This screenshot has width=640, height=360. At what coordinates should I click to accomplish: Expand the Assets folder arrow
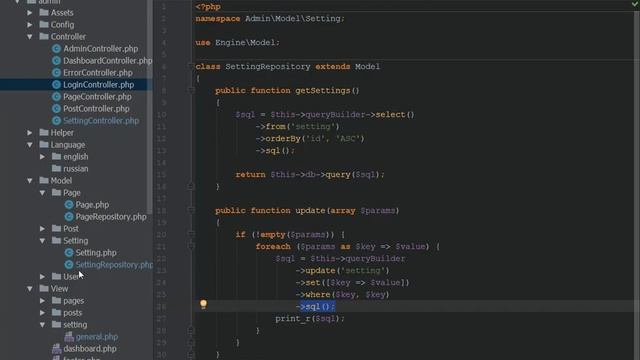coord(30,13)
